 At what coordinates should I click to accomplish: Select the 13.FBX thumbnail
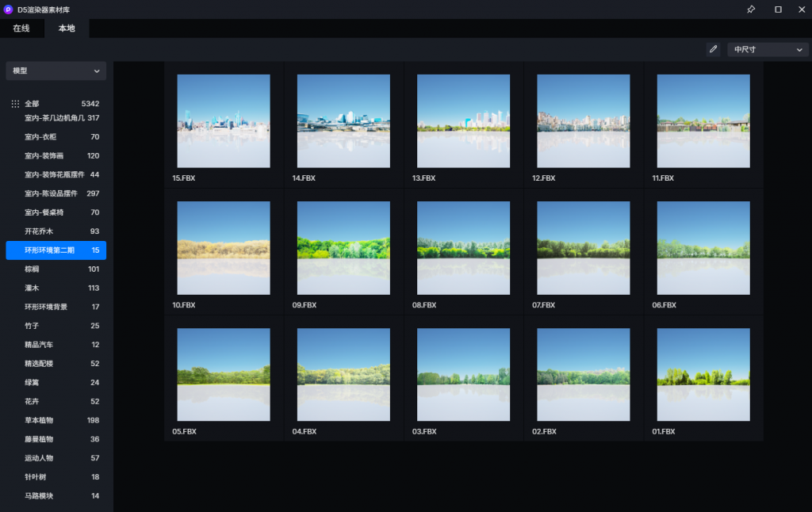[x=463, y=121]
